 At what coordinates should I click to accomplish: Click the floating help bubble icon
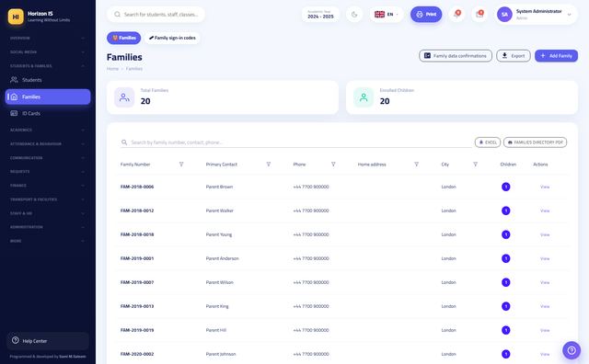pyautogui.click(x=572, y=350)
